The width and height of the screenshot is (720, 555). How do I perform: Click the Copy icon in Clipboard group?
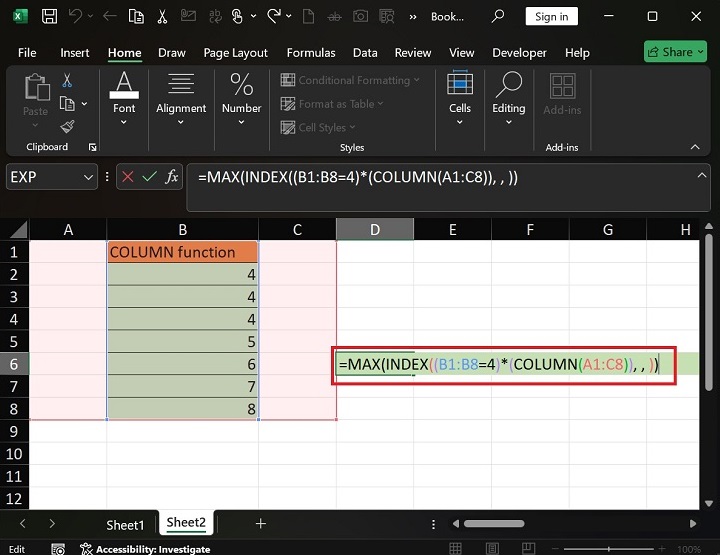click(x=67, y=104)
